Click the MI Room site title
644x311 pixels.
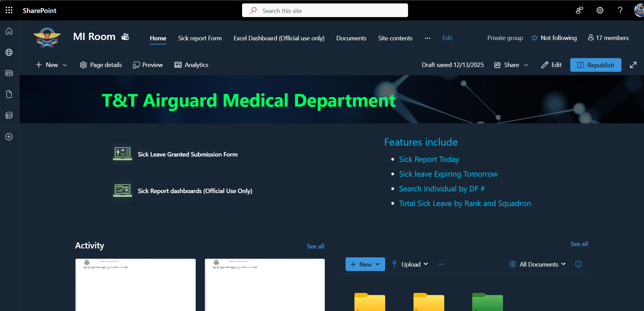94,37
